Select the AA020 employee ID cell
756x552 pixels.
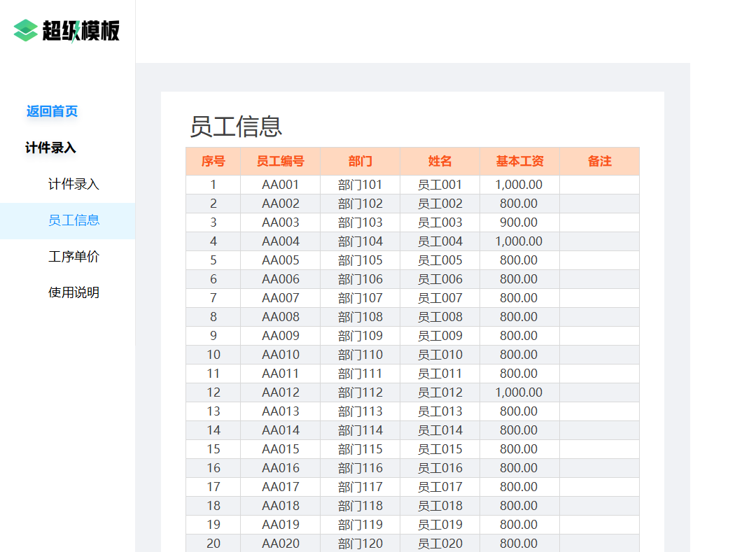(x=280, y=544)
